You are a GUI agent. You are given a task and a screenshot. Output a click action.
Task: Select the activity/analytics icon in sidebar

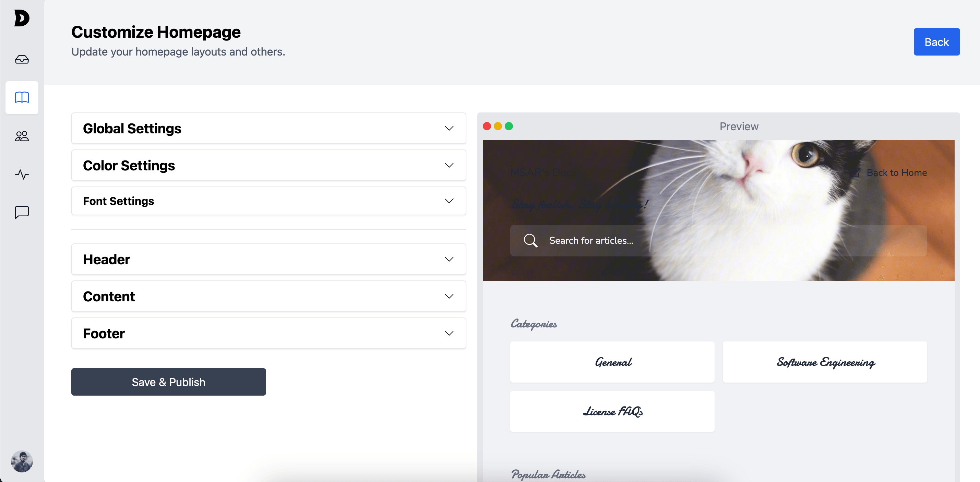22,174
